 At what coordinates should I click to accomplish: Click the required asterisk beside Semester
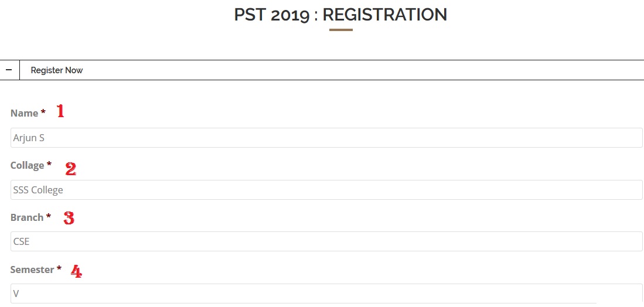(59, 269)
